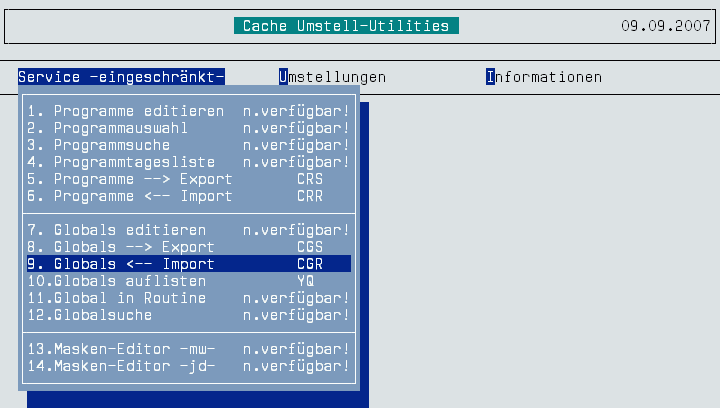This screenshot has height=408, width=720.
Task: Select item 10 Globals auflisten
Action: tap(189, 280)
